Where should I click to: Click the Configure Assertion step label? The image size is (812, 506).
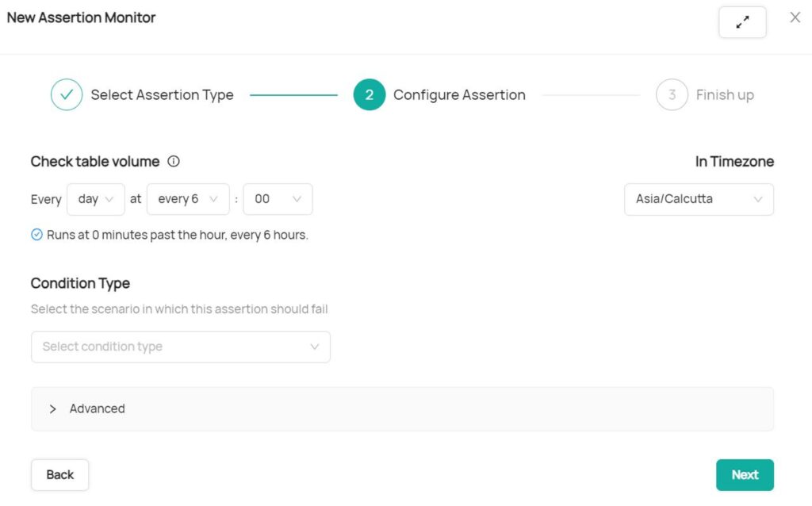click(x=459, y=94)
